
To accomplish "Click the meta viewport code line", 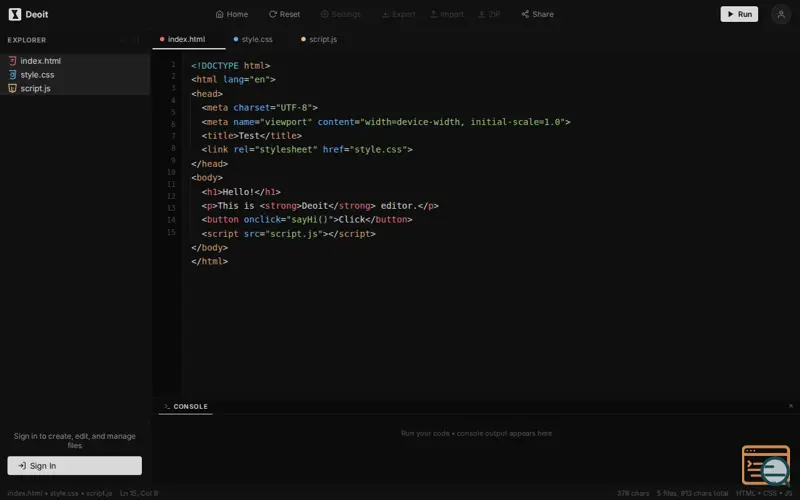I will pos(386,122).
